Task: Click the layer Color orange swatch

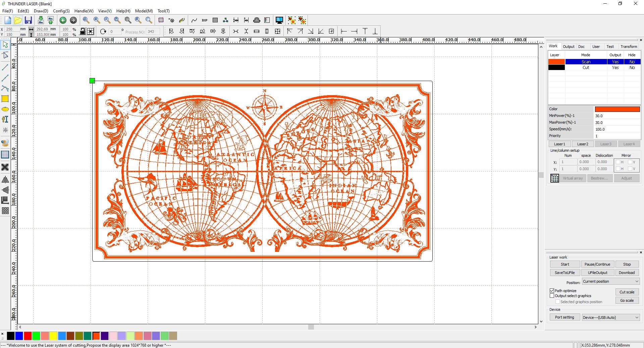Action: 617,109
